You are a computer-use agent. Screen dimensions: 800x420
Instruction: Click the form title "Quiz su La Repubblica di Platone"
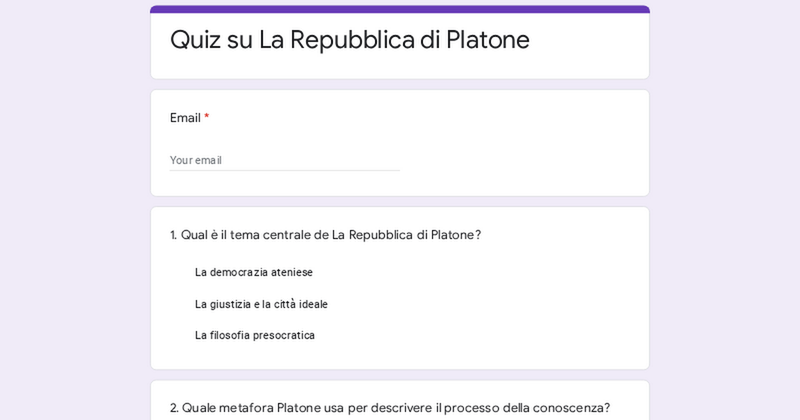coord(349,40)
